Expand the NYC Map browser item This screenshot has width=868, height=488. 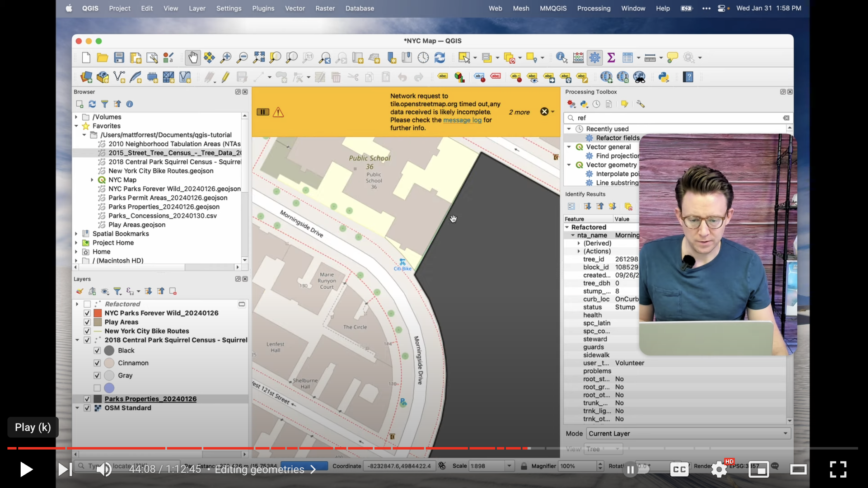pos(92,180)
